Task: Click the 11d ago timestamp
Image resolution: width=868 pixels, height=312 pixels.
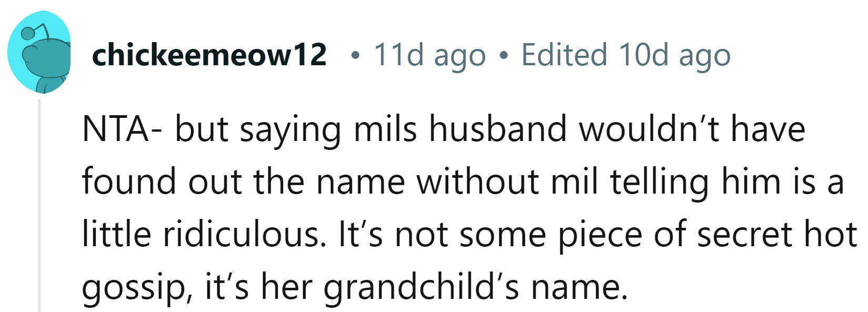Action: coord(429,55)
